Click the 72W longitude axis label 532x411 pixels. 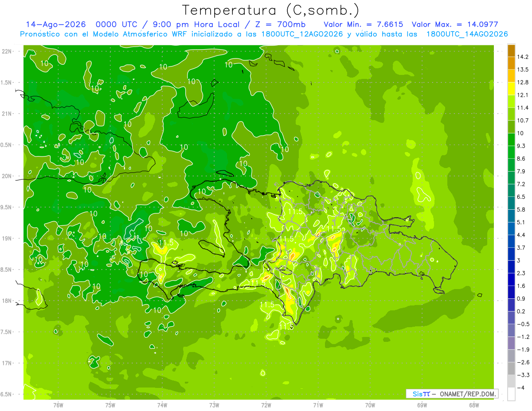click(x=266, y=405)
